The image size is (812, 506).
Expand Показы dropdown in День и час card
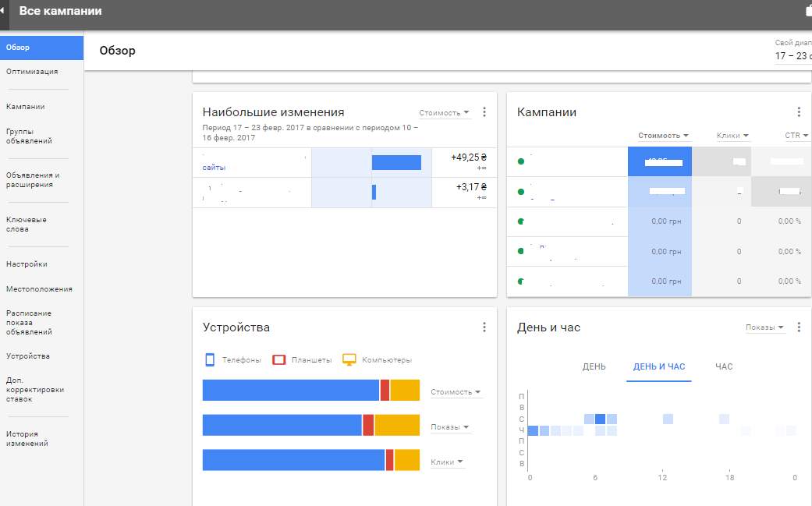(764, 327)
